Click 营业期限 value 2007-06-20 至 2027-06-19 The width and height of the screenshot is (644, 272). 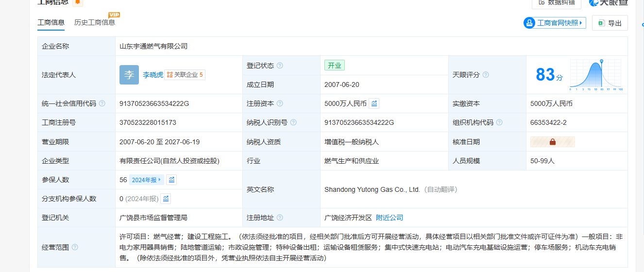(x=159, y=142)
